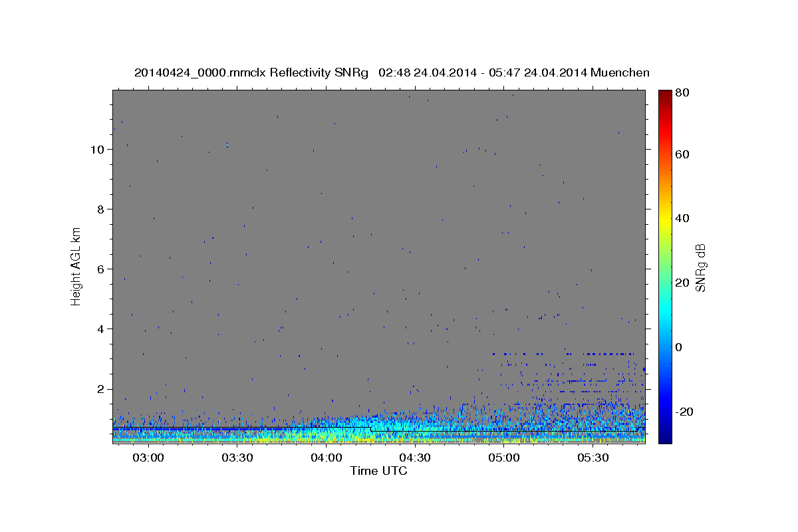Viewport: 798px width, 532px height.
Task: Select the 'Time UTC' axis label
Action: point(378,471)
